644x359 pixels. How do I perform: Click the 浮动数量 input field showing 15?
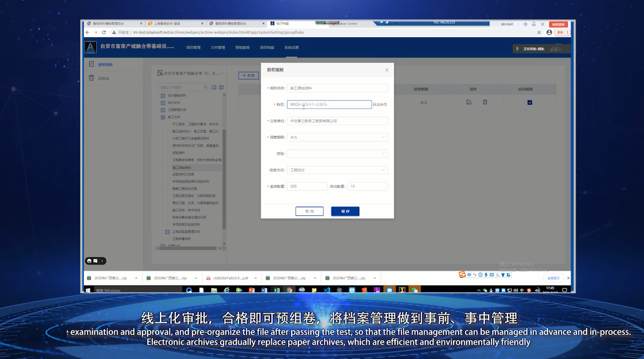coord(368,187)
